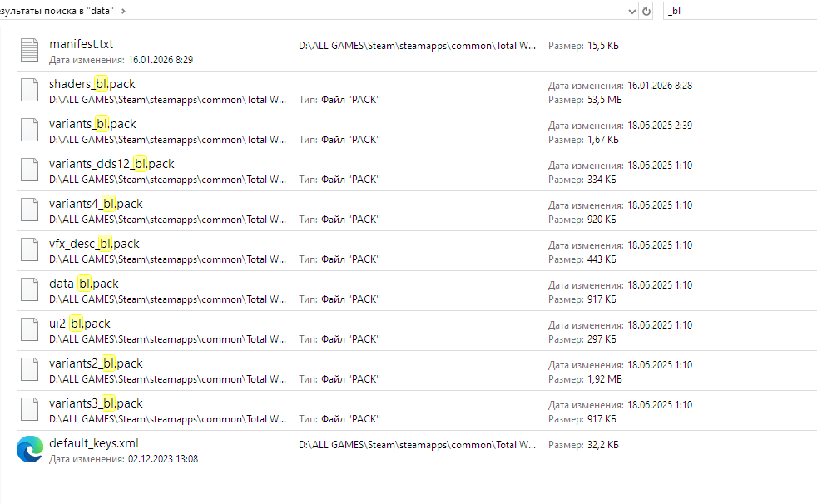Click the 917 КБ size of variants3_bl.pack
817x504 pixels.
coord(602,419)
